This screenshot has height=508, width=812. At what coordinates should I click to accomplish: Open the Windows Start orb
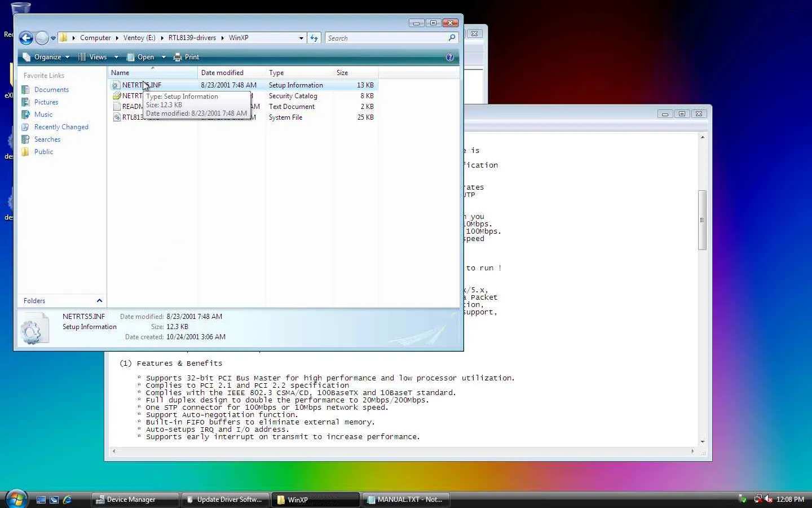coord(16,499)
